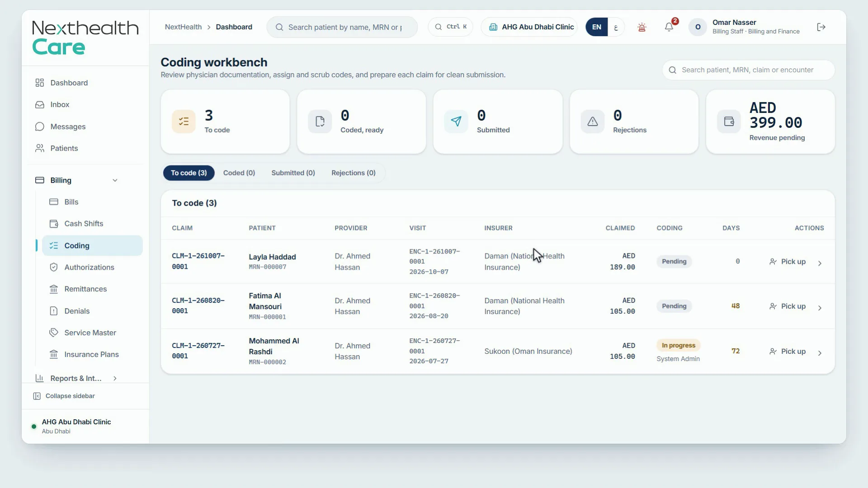Pick up Fatima Al Mansouri's claim
868x488 pixels.
coord(788,306)
